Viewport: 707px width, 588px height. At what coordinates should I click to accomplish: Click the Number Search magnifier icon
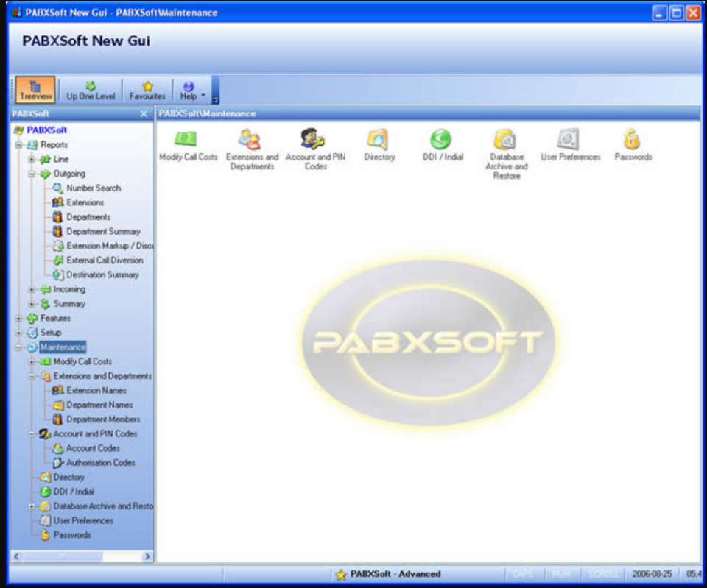57,188
